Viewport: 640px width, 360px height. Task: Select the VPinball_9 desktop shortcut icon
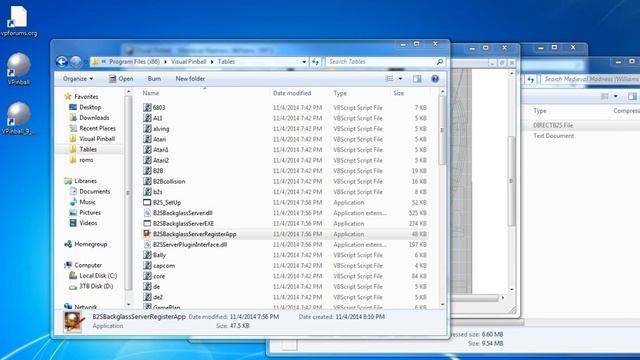19,118
